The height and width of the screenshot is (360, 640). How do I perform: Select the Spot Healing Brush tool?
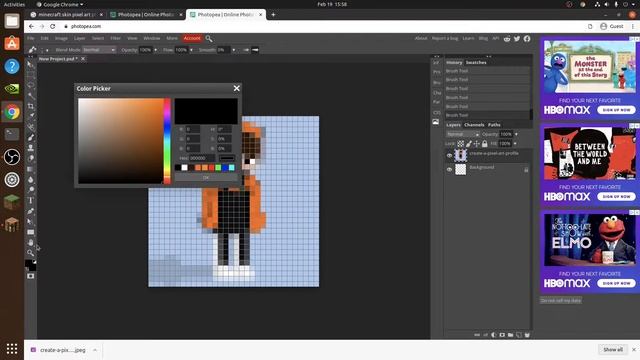31,127
